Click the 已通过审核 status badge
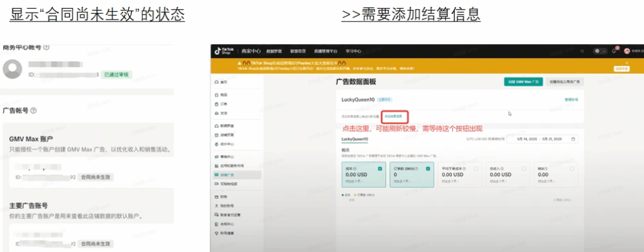The height and width of the screenshot is (252, 644). 116,75
